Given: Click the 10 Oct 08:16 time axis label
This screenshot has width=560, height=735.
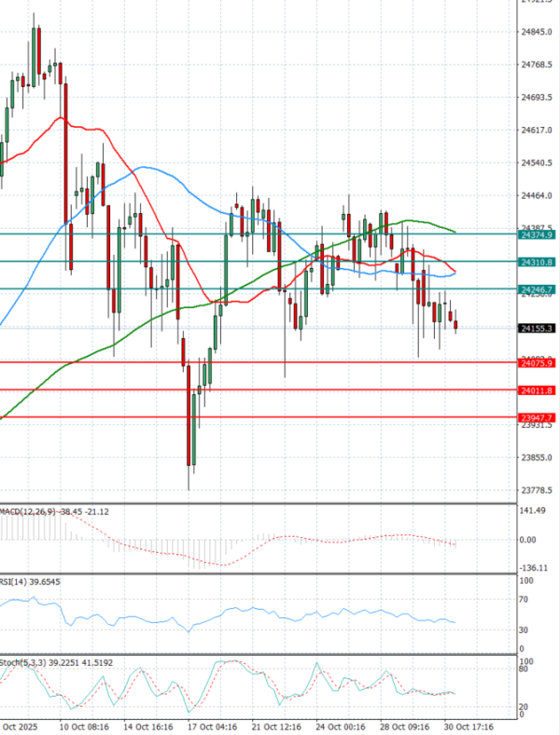Looking at the screenshot, I should pyautogui.click(x=84, y=725).
